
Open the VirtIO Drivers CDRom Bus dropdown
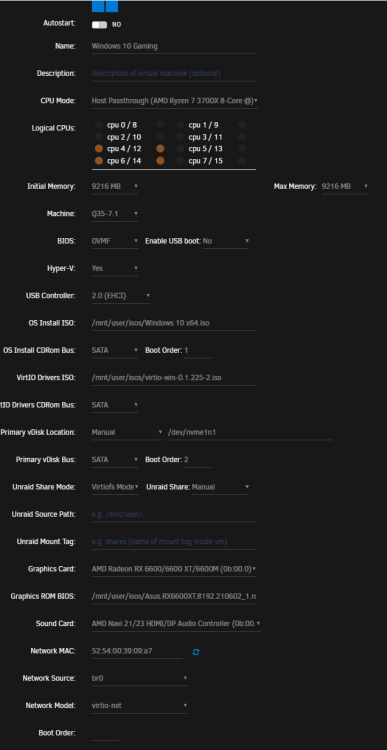[x=115, y=405]
